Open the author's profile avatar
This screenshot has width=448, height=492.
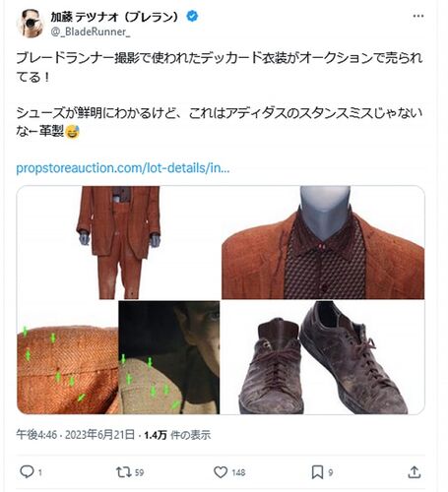tap(31, 24)
